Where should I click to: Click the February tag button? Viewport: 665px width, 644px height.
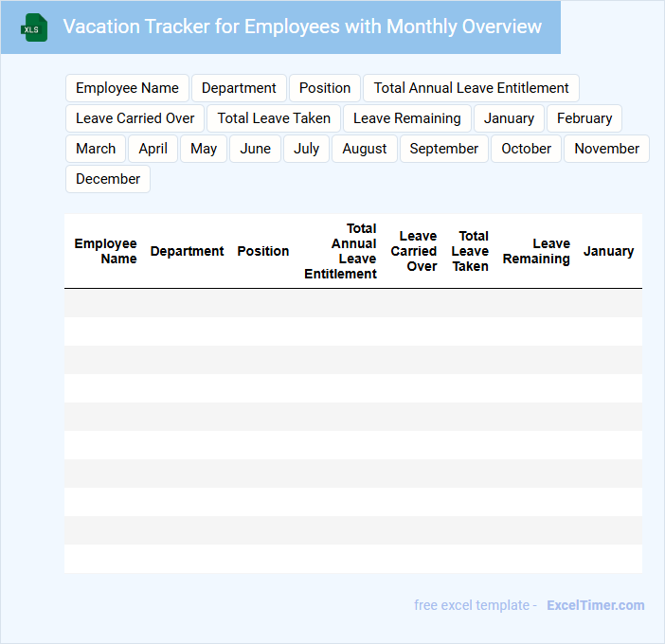[x=584, y=118]
